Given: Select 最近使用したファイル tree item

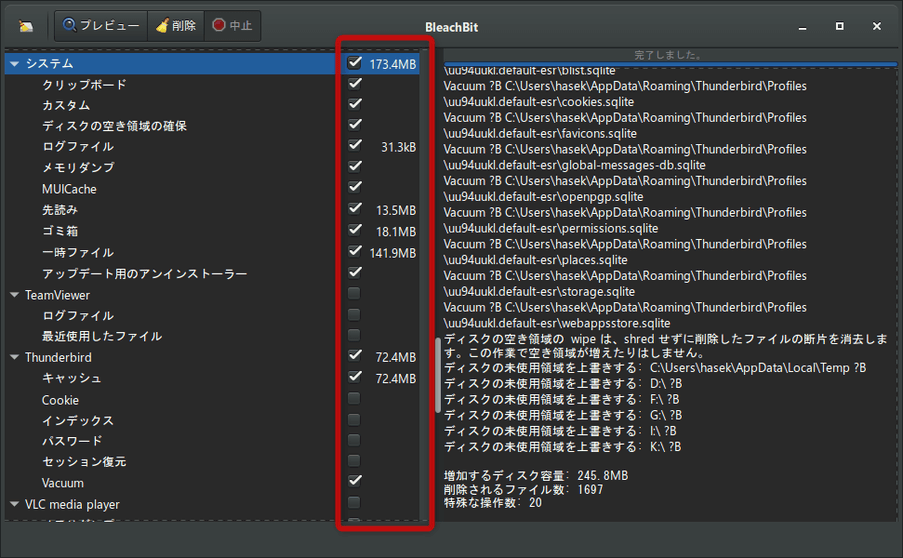Looking at the screenshot, I should tap(102, 336).
